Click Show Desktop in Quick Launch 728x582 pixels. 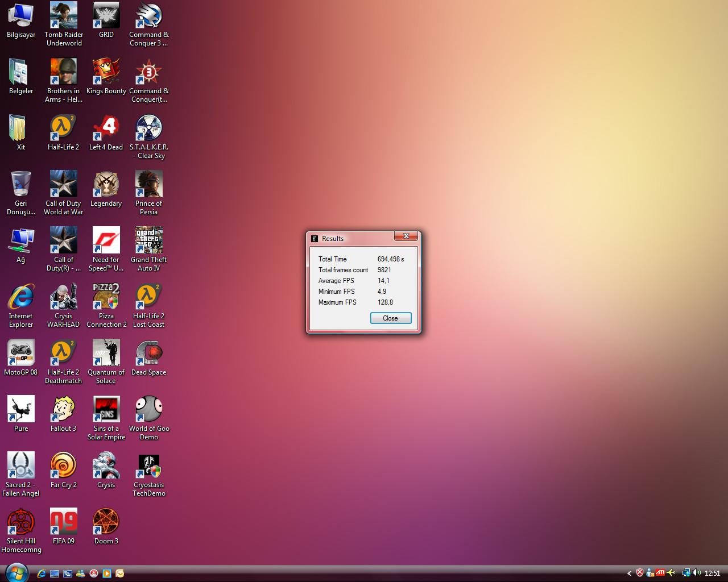tap(55, 573)
